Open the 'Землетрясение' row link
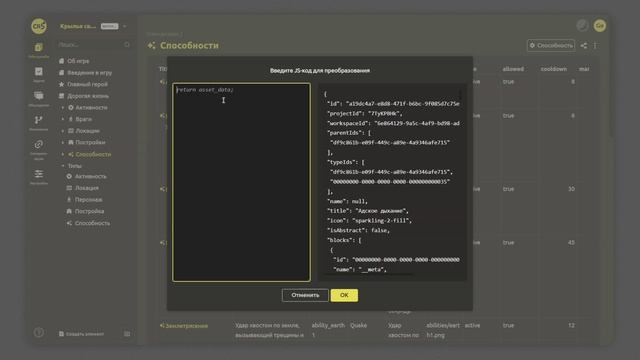 pyautogui.click(x=187, y=326)
